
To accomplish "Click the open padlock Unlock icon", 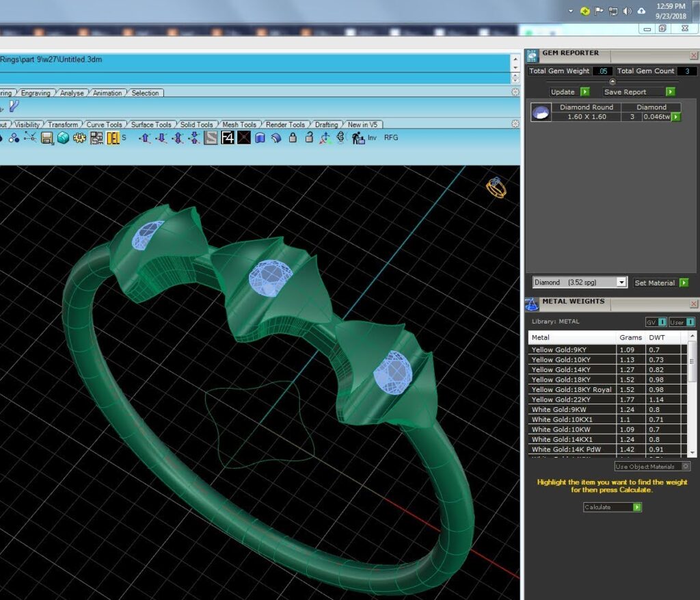I will coord(309,138).
